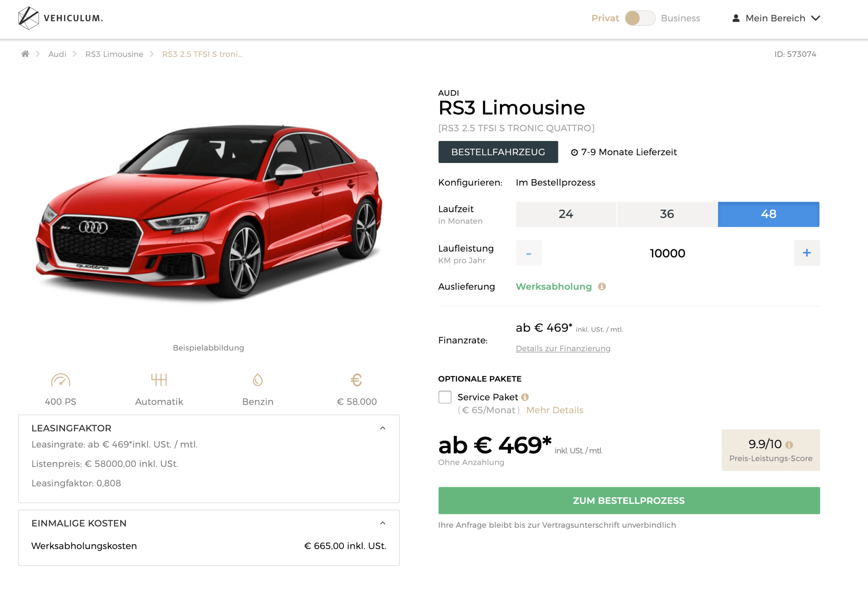This screenshot has height=595, width=868.
Task: Check the Service Paket checkbox
Action: point(445,397)
